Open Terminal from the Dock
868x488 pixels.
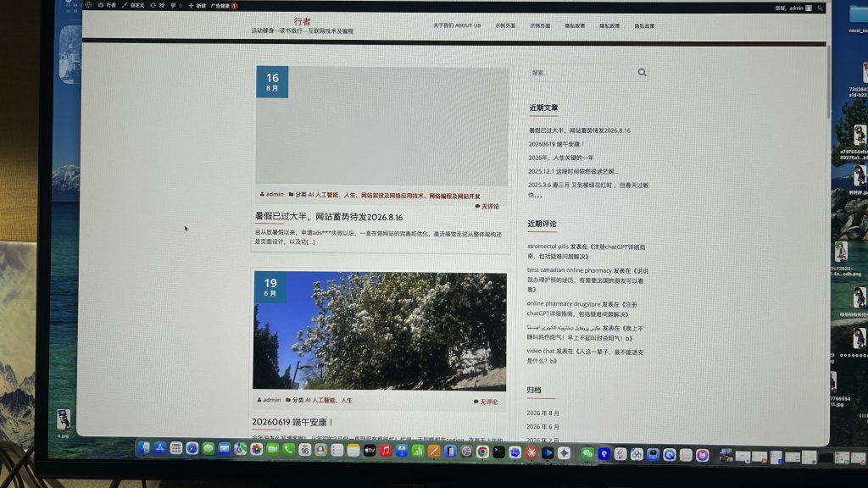498,452
